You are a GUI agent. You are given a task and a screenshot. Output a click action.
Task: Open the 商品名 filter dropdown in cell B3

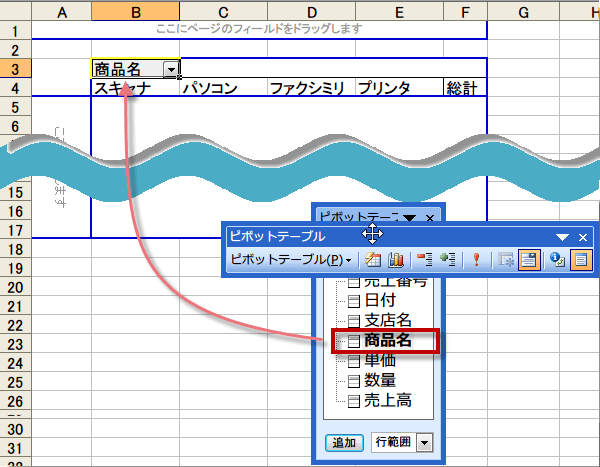(171, 69)
